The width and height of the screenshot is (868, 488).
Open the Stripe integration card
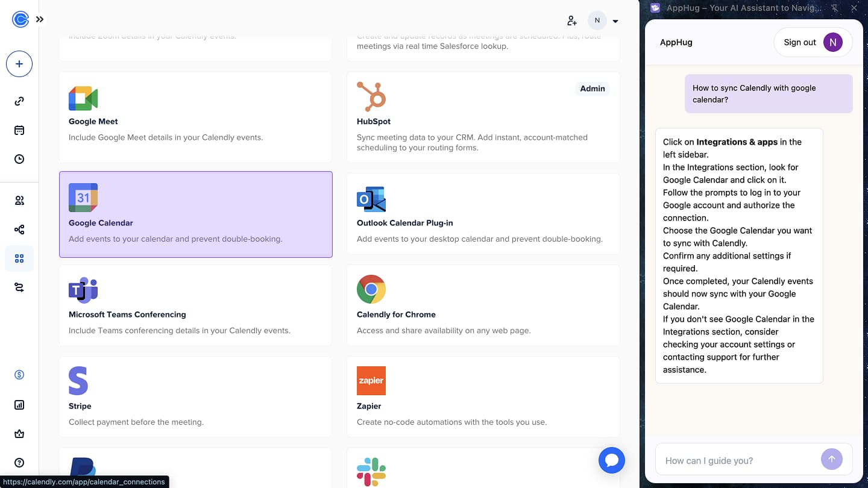click(x=195, y=397)
